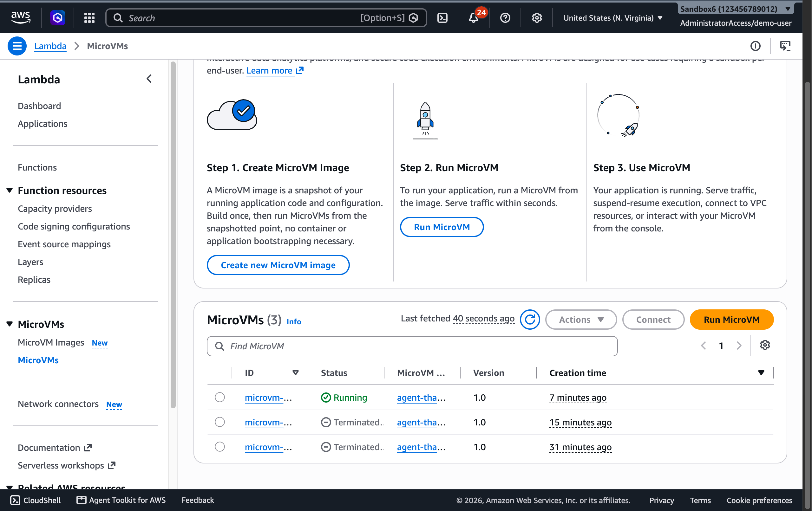Click Serverless workshops external link icon
Viewport: 812px width, 511px height.
coord(112,465)
